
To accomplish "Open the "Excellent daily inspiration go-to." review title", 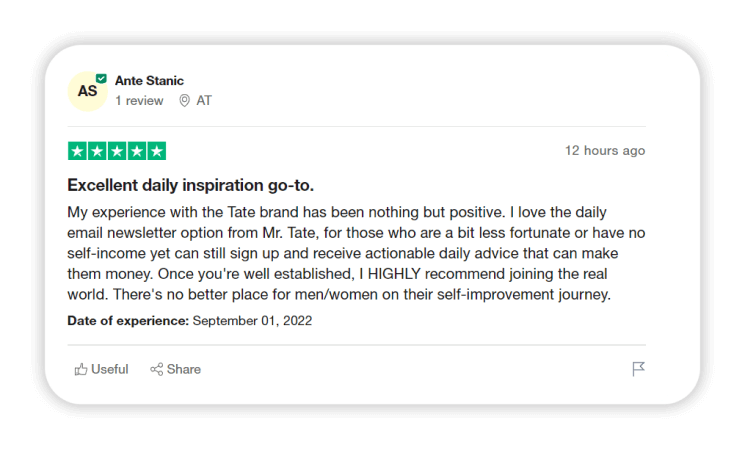I will tap(190, 185).
